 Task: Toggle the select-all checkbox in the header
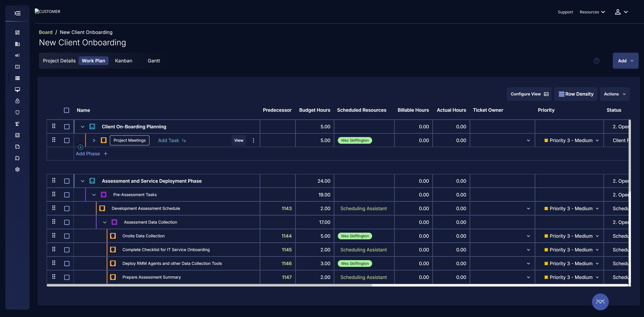click(66, 110)
